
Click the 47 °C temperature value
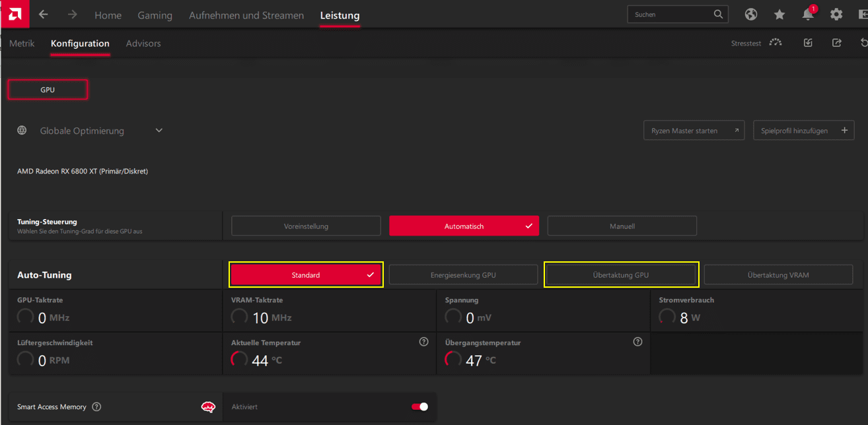pyautogui.click(x=481, y=360)
